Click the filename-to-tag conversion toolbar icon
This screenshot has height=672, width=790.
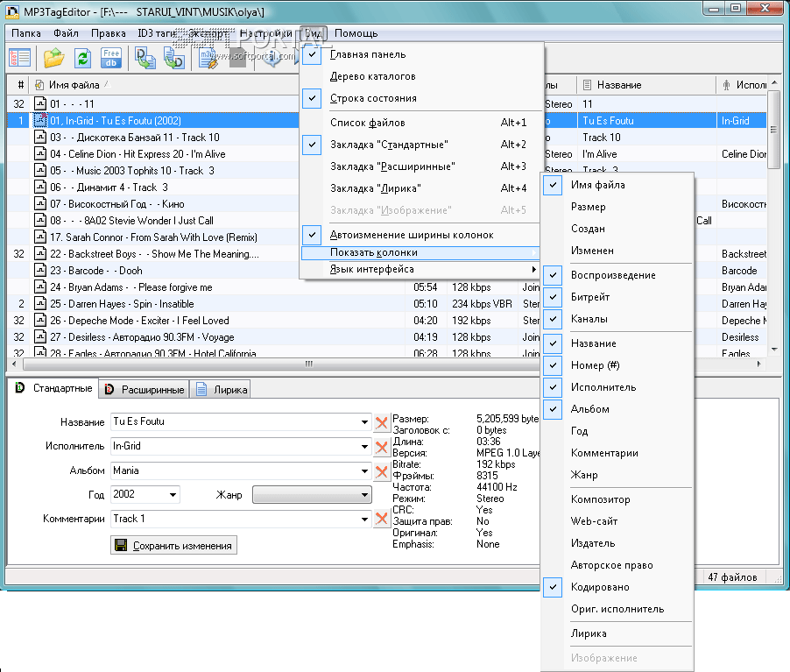(174, 58)
